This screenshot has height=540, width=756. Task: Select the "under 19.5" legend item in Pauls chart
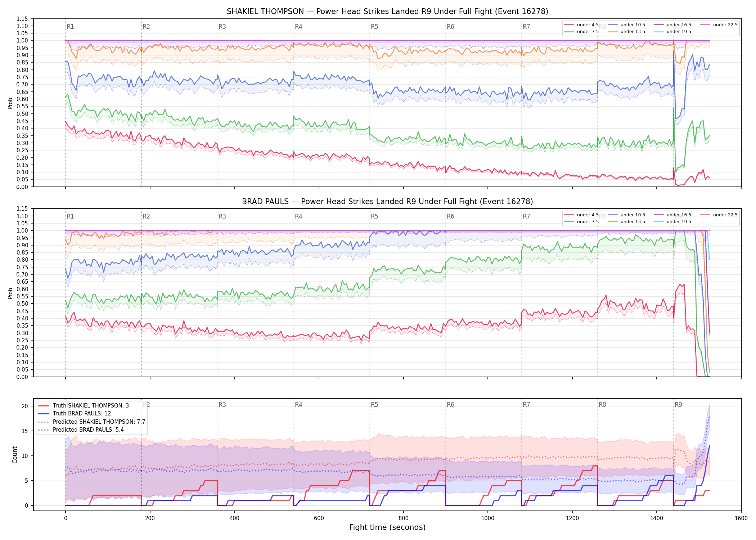tap(672, 222)
